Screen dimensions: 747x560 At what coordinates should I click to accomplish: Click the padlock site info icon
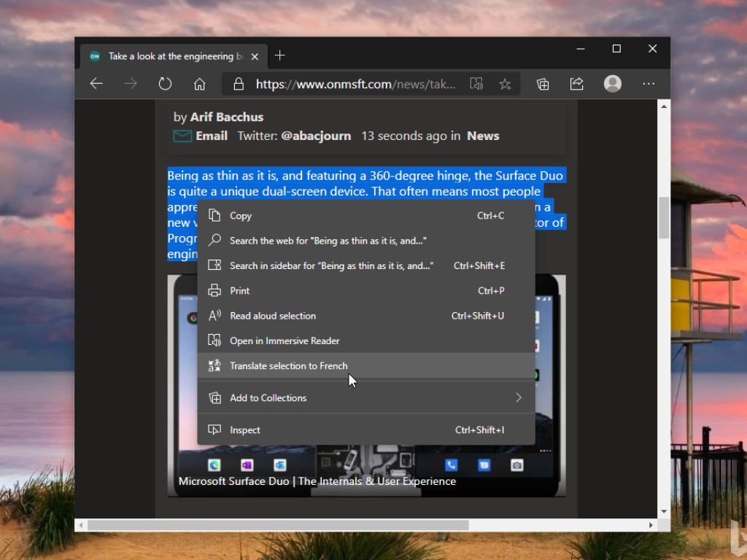click(x=239, y=85)
